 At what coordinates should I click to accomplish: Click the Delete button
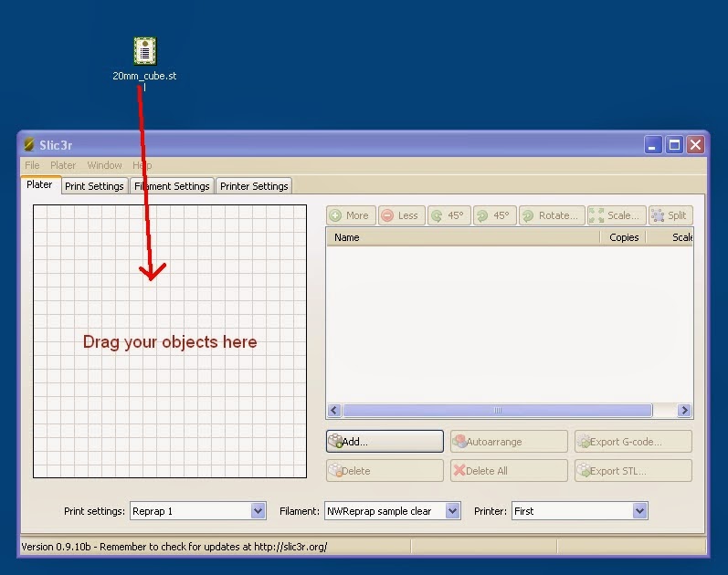(x=385, y=471)
